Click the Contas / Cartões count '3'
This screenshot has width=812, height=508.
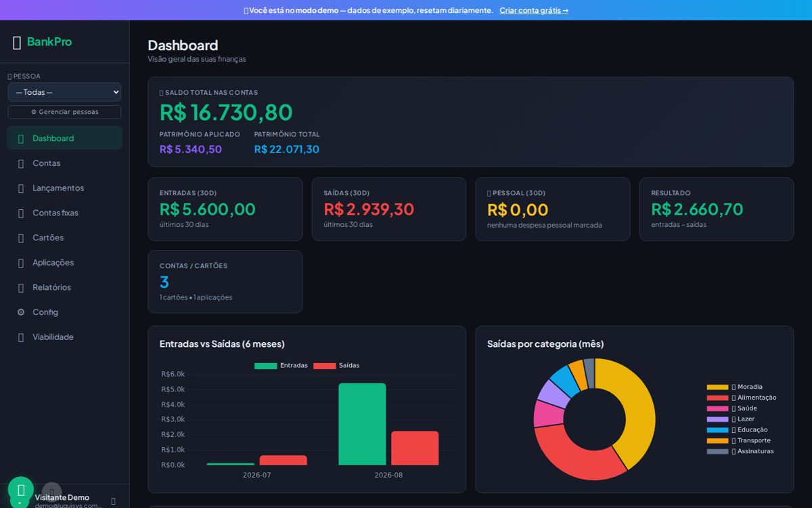pos(164,282)
